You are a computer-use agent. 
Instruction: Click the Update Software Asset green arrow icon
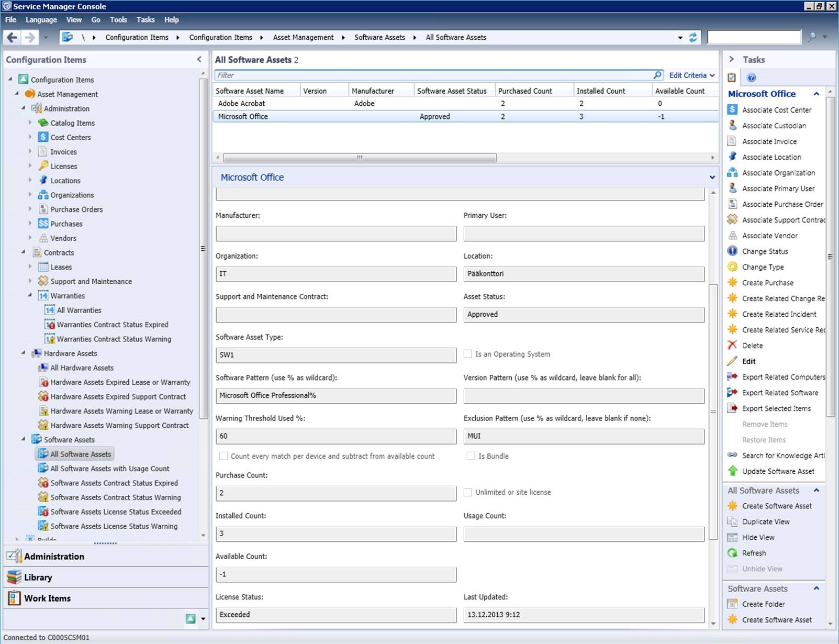point(732,471)
